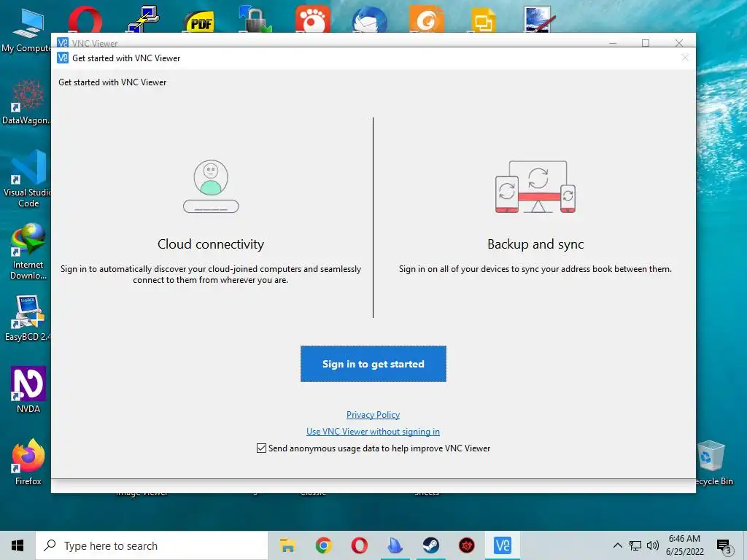Viewport: 747px width, 560px height.
Task: Open My Computer desktop icon
Action: [27, 30]
